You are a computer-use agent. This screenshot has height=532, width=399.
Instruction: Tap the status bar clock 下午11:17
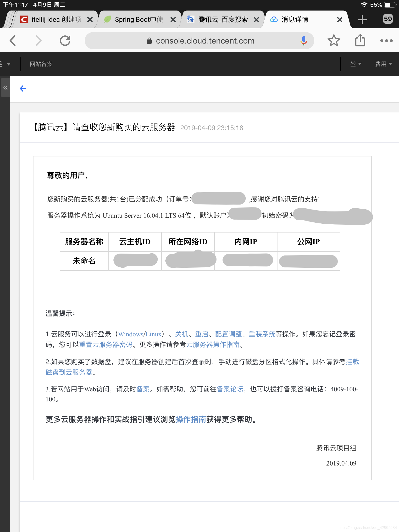(15, 5)
